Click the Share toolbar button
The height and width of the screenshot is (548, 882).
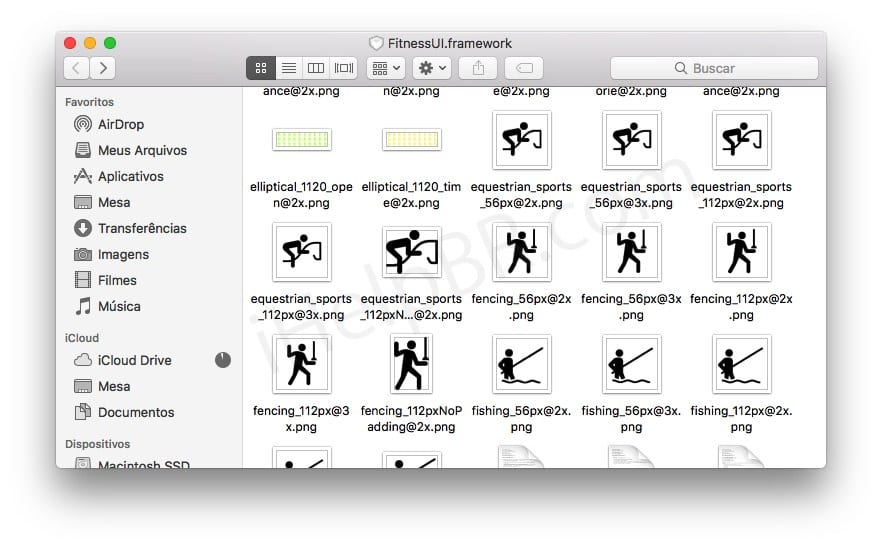pyautogui.click(x=478, y=68)
